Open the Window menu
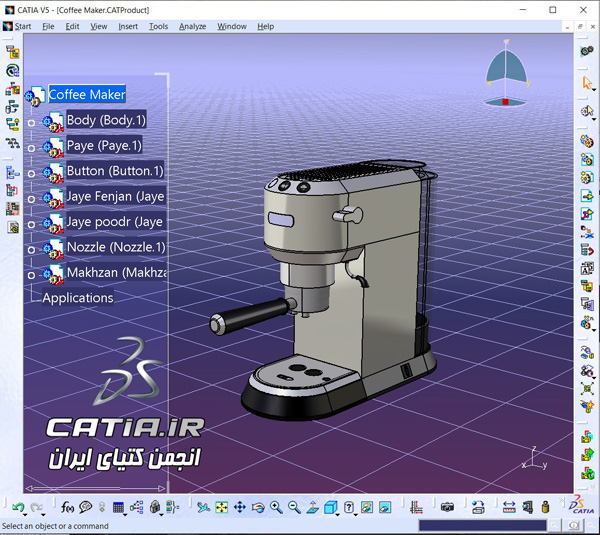 click(232, 26)
